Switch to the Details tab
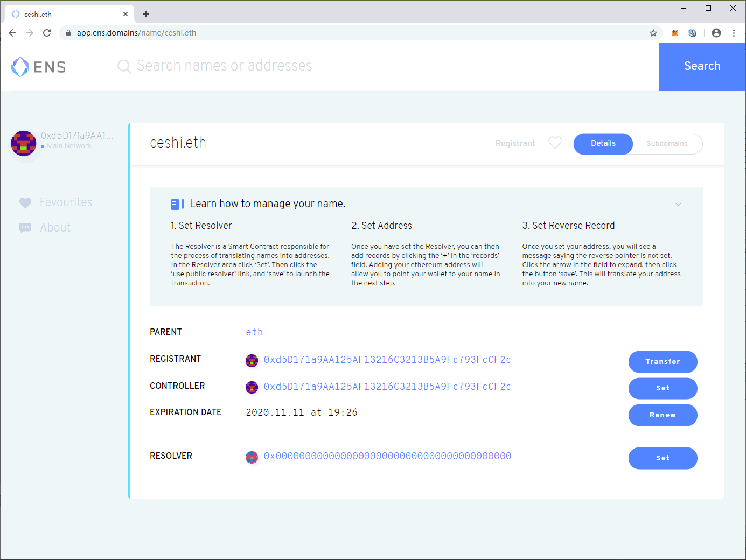The height and width of the screenshot is (560, 746). click(x=603, y=144)
